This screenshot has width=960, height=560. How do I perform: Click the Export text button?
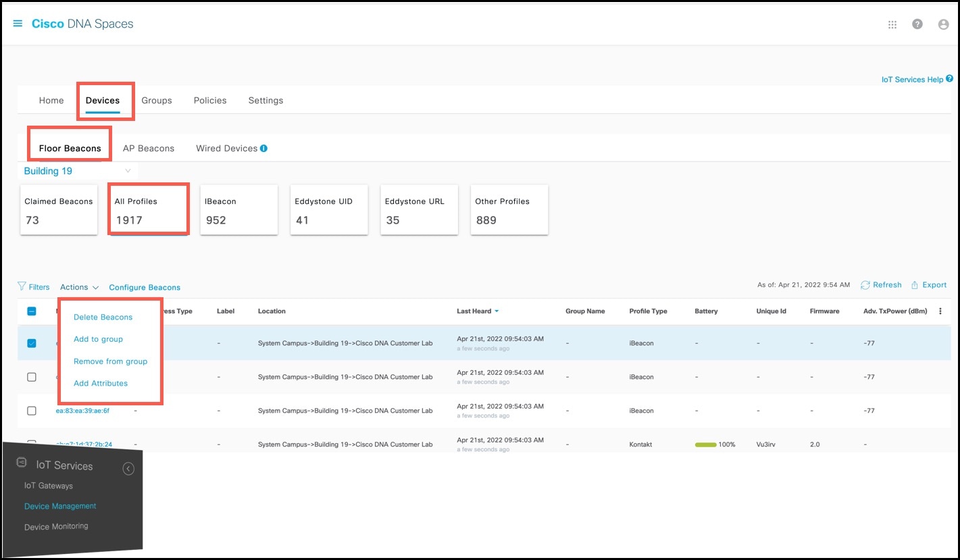pos(934,285)
